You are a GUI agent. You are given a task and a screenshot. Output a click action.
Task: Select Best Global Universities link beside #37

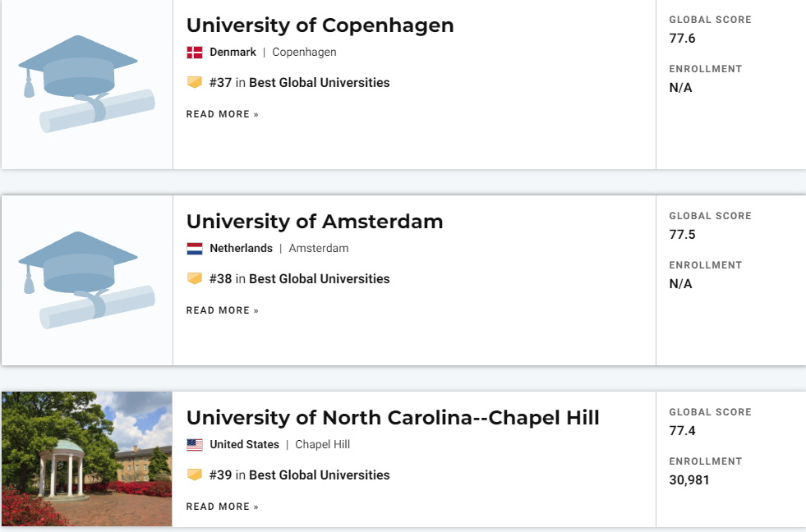coord(319,83)
